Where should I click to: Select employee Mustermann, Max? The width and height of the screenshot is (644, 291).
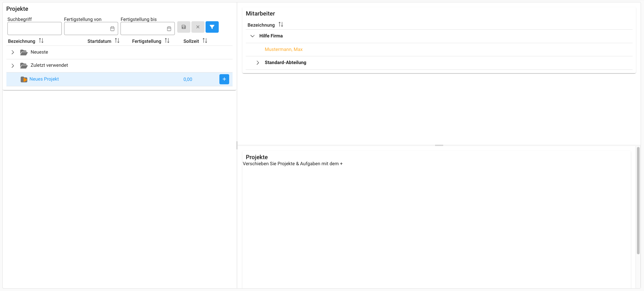(x=284, y=50)
